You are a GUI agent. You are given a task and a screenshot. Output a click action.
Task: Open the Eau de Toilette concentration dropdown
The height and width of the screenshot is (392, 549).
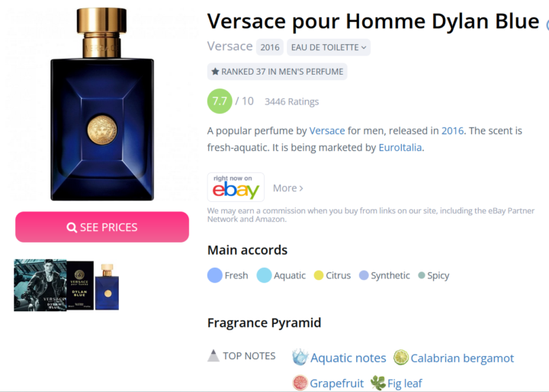pos(329,47)
